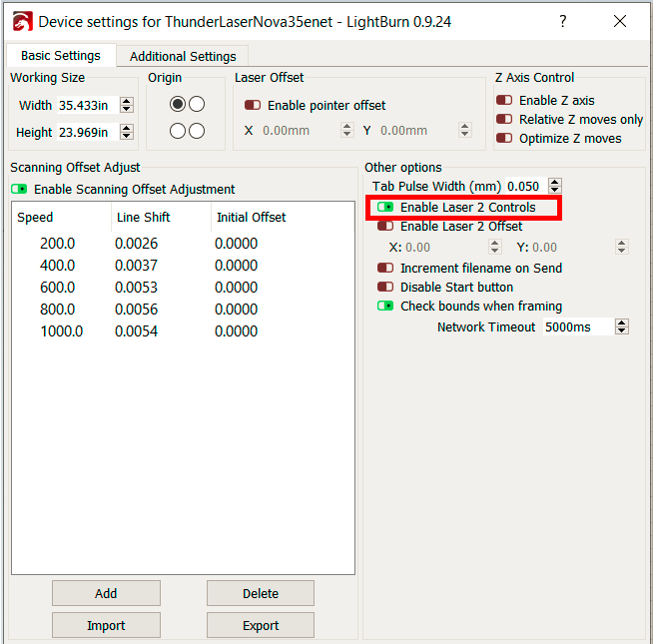The width and height of the screenshot is (653, 644).
Task: Toggle Disable Start button switch
Action: pyautogui.click(x=385, y=287)
